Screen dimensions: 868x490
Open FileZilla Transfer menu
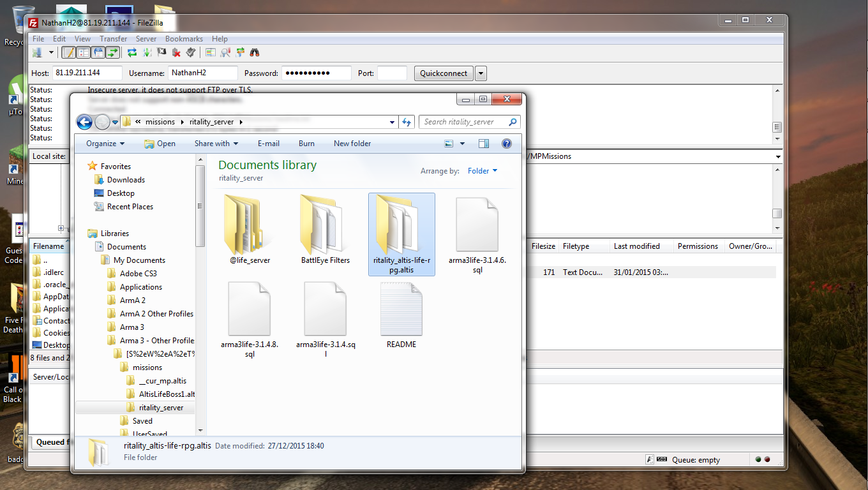114,39
